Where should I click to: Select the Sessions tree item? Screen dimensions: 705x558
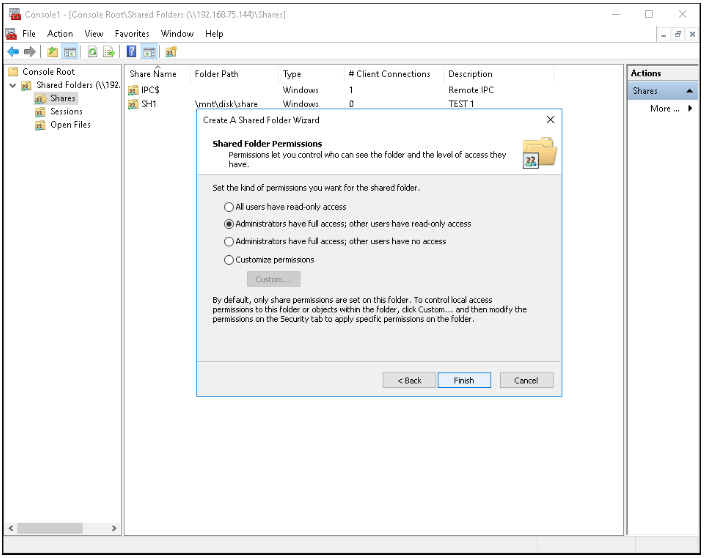click(66, 112)
